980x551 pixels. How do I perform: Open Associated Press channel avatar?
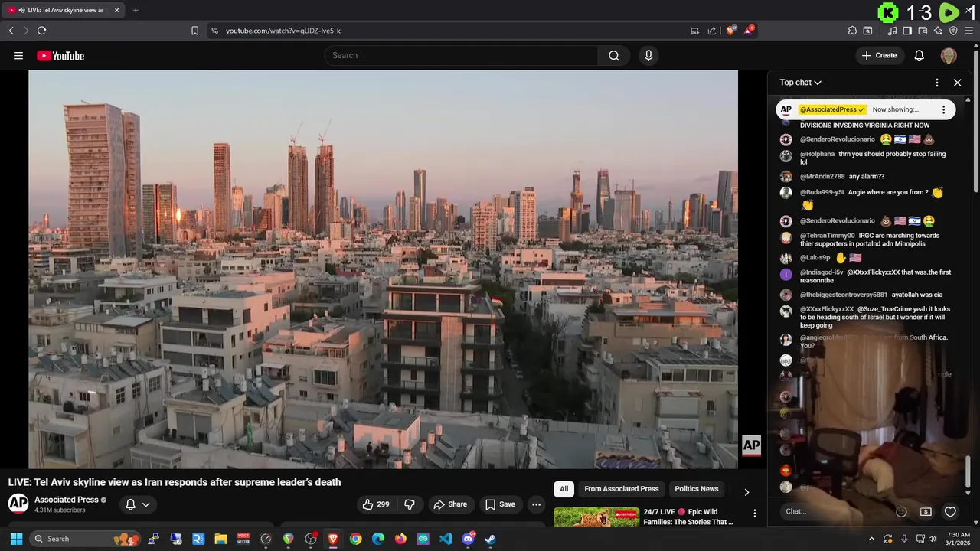click(x=18, y=504)
